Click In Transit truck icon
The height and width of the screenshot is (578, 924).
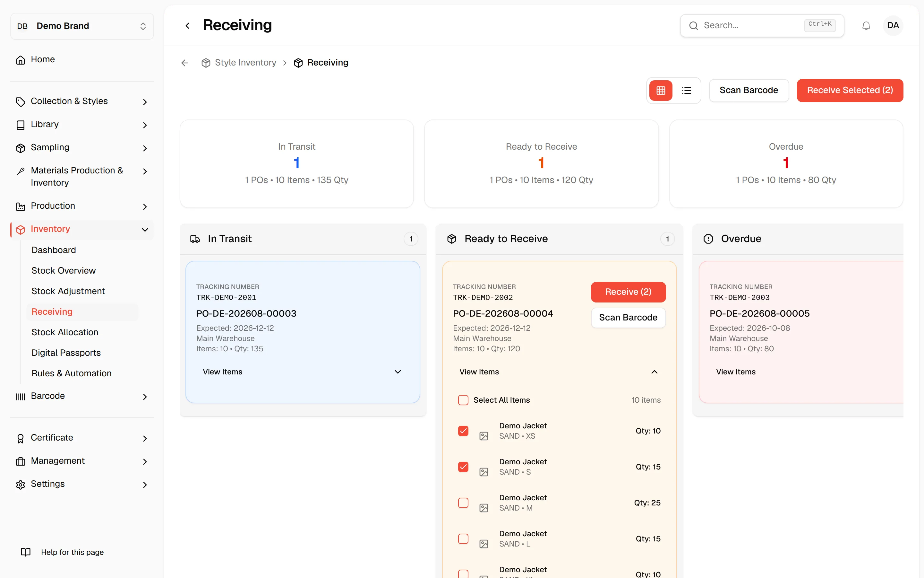195,239
